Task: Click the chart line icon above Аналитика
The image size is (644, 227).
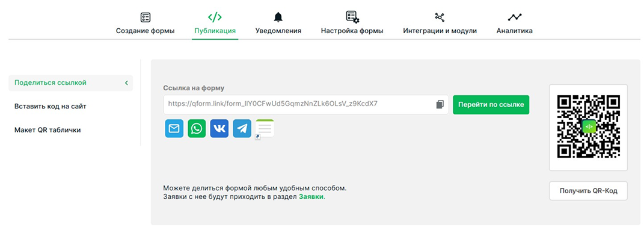Action: [x=514, y=17]
